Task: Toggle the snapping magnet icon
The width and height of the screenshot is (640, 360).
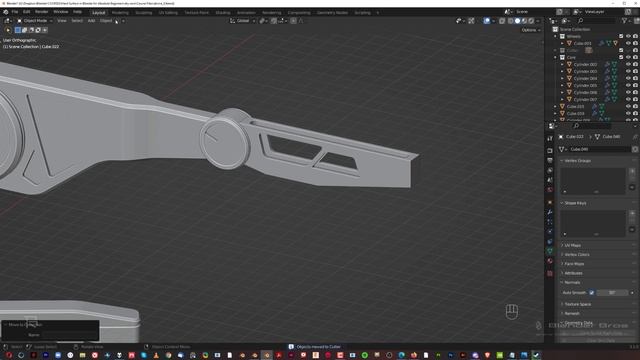Action: [274, 20]
